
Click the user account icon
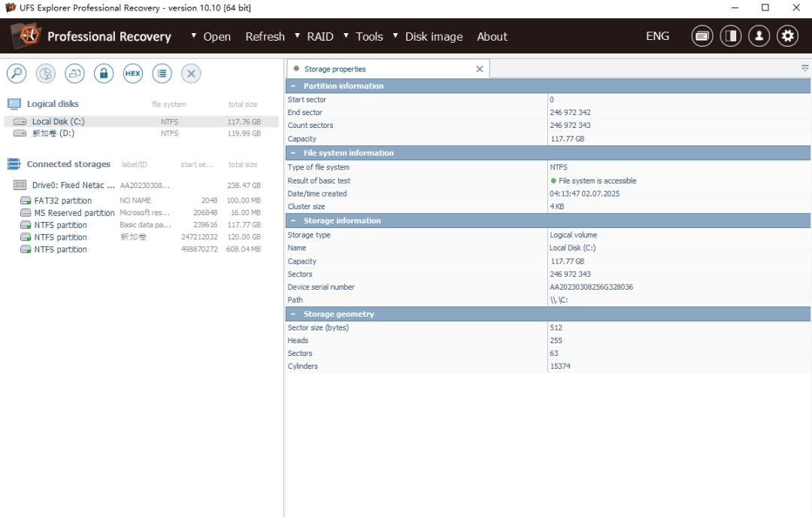coord(759,35)
